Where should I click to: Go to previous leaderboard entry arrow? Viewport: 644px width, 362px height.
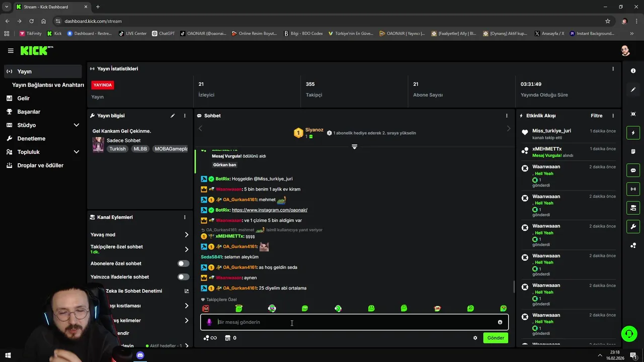point(200,129)
